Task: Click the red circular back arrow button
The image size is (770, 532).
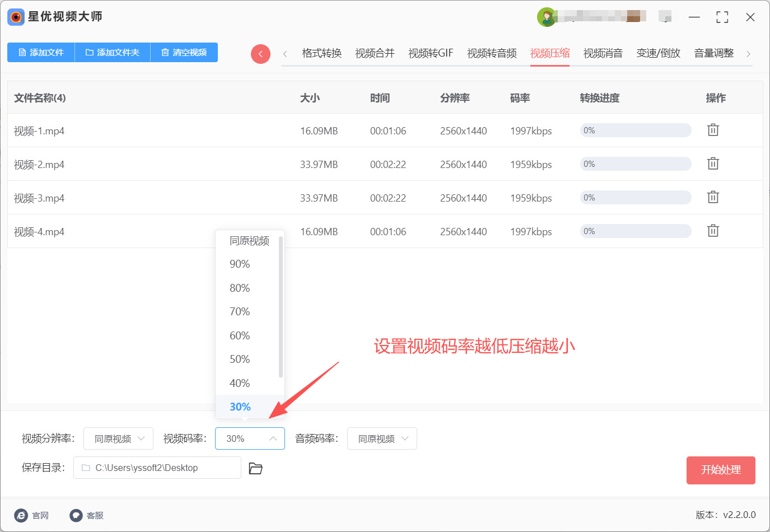Action: (260, 54)
